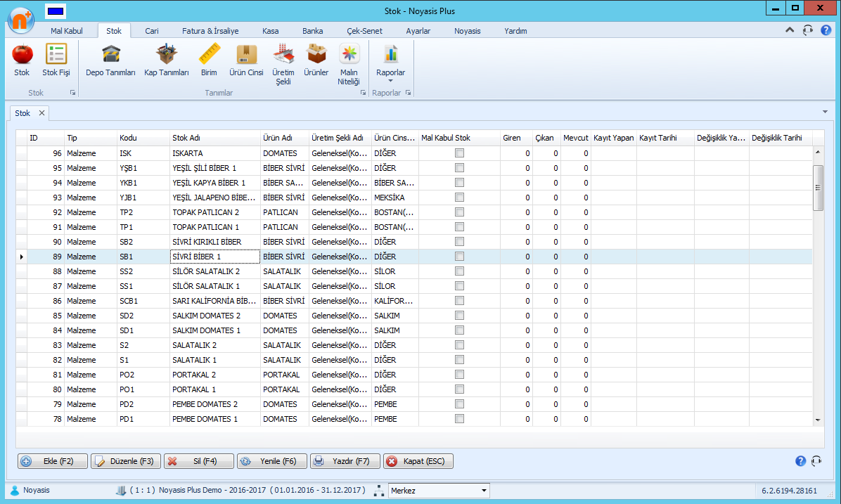Image resolution: width=841 pixels, height=504 pixels.
Task: Toggle Mal Kabul Stok checkbox for SALATALIK 1
Action: 459,360
